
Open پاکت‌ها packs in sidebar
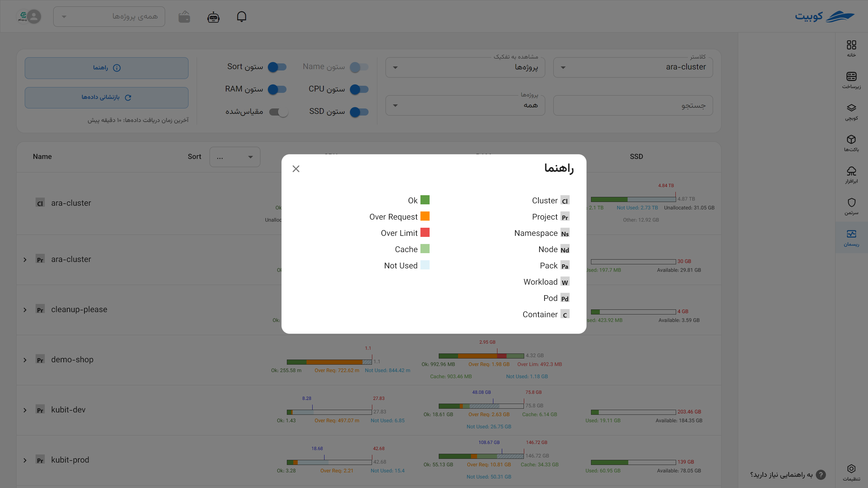pos(851,143)
